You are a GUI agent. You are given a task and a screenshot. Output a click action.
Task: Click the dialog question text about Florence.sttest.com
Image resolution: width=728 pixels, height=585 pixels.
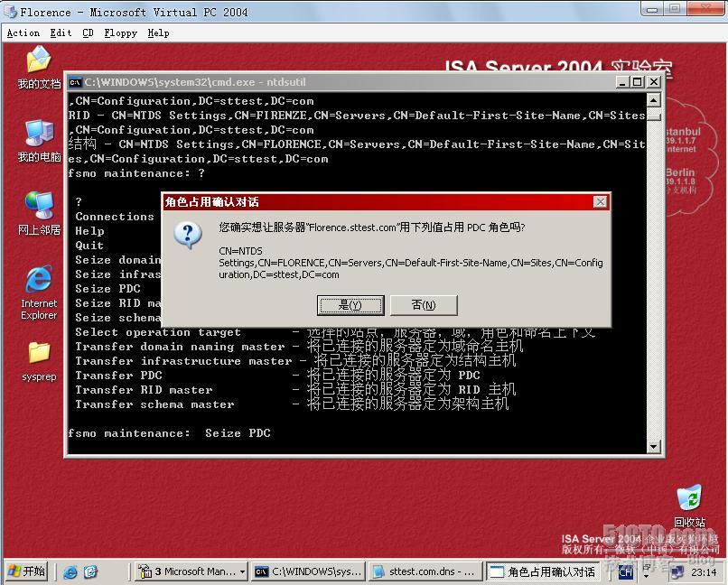(x=372, y=227)
